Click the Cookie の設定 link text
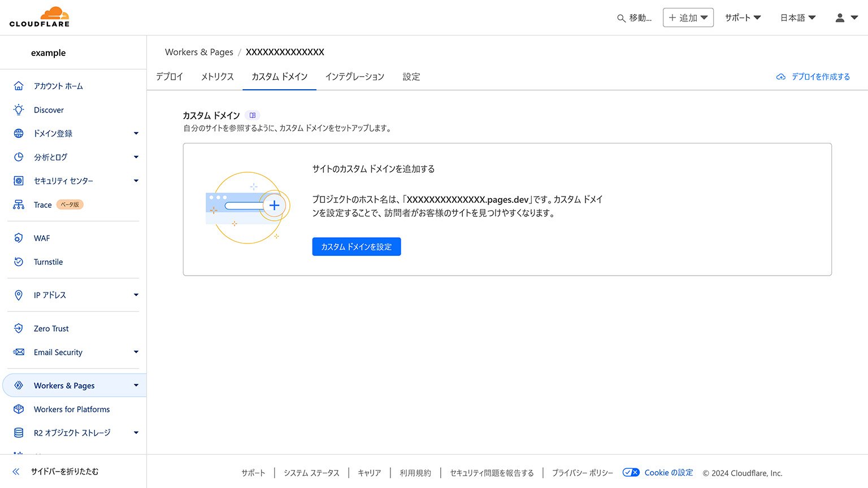 point(669,473)
